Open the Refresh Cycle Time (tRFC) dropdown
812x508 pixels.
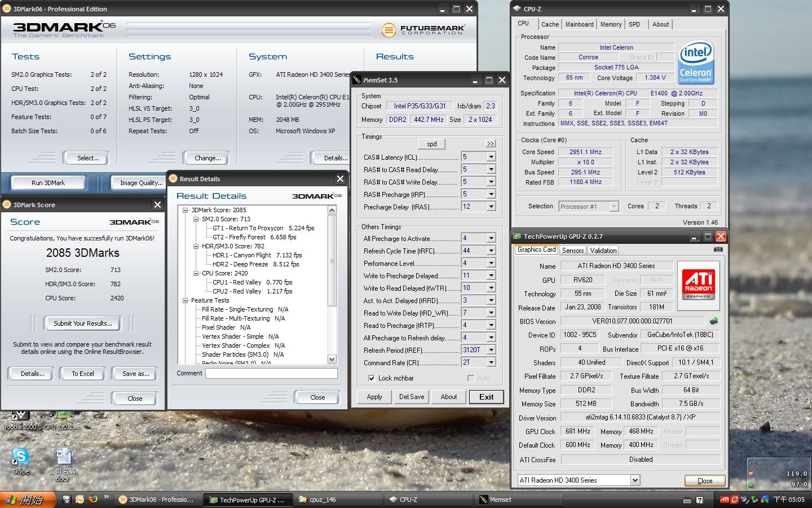491,251
